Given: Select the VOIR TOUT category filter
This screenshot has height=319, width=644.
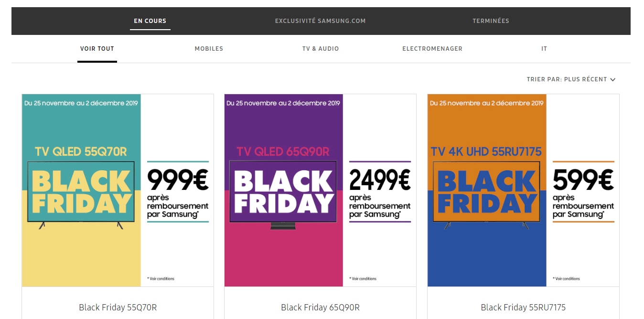Looking at the screenshot, I should click(x=97, y=49).
